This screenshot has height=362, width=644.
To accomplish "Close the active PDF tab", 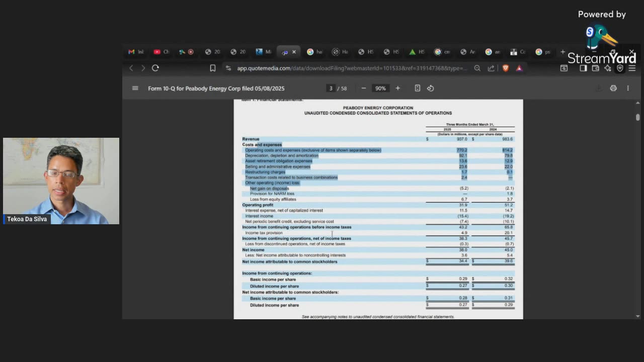I will click(294, 52).
